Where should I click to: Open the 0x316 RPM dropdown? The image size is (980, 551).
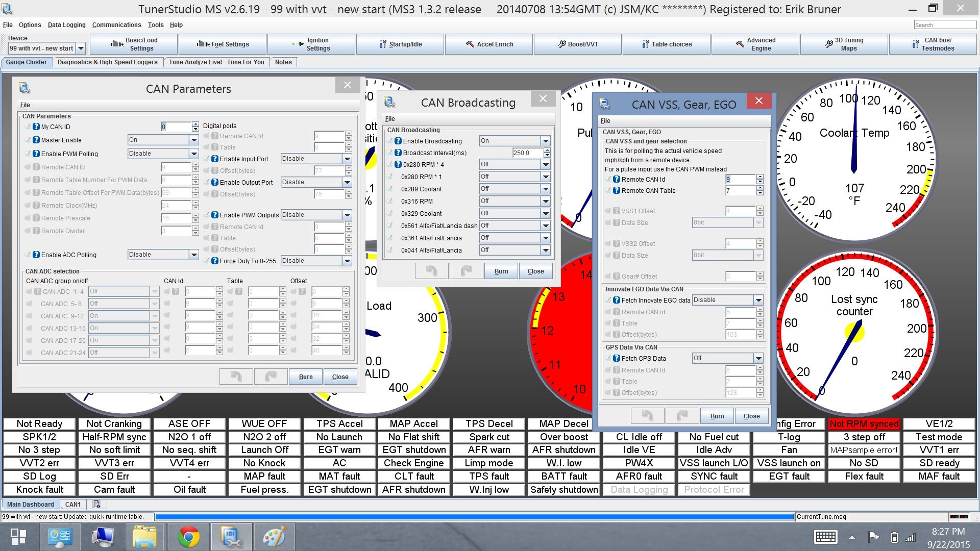coord(546,201)
